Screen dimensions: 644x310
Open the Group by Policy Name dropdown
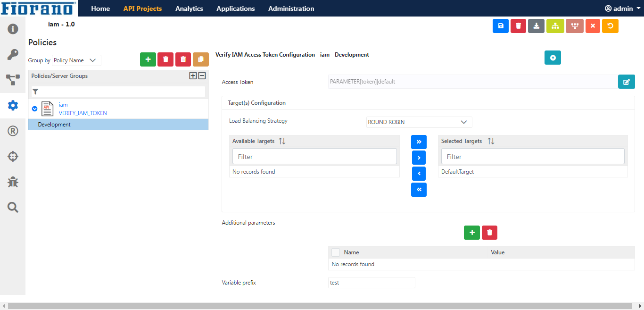tap(76, 60)
